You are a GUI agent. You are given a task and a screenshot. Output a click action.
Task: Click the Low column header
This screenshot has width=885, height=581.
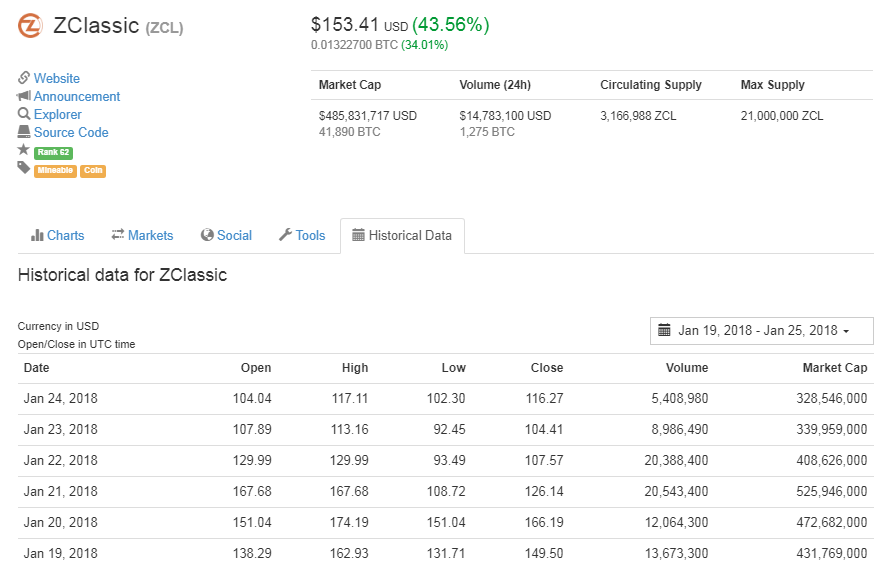pos(454,368)
